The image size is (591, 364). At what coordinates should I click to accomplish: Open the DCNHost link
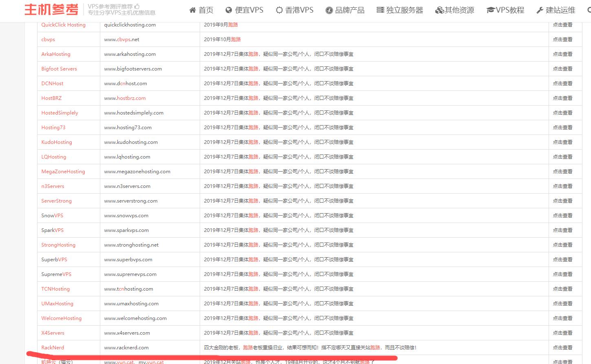coord(53,84)
